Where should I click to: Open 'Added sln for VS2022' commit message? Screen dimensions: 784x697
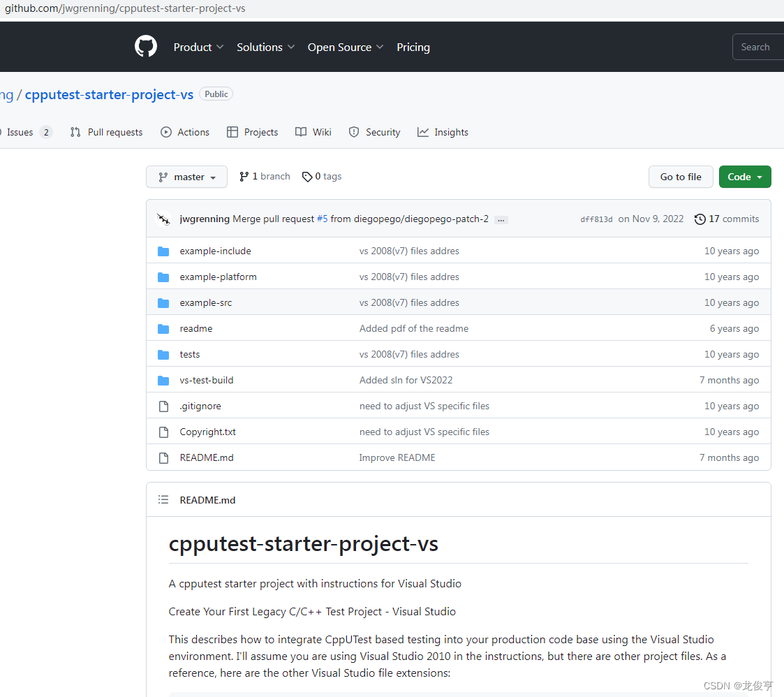coord(406,380)
